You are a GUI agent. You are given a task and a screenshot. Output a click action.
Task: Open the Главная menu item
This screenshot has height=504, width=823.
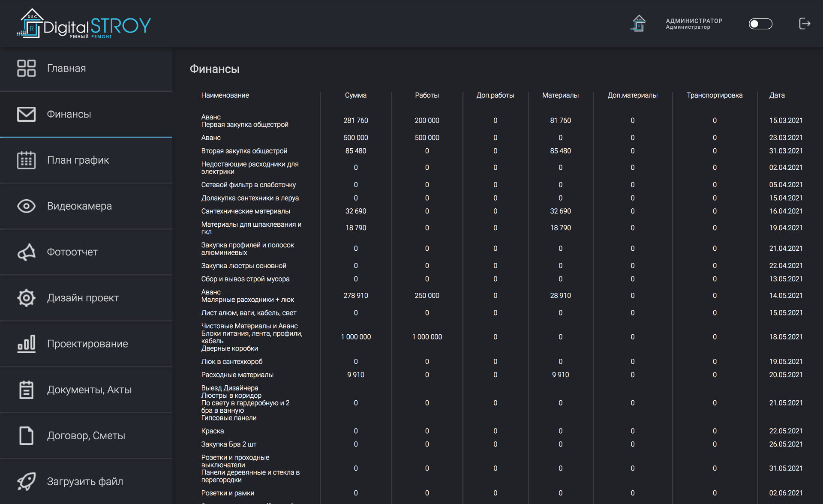pyautogui.click(x=86, y=68)
